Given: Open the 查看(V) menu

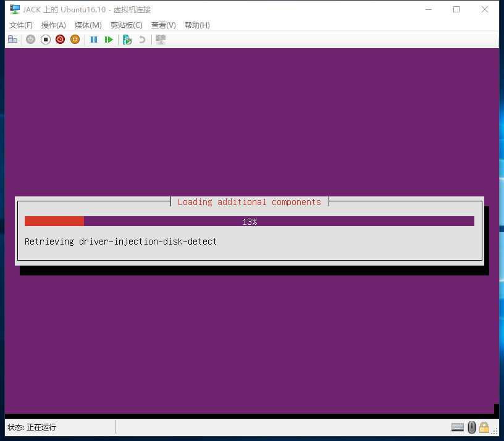Looking at the screenshot, I should pos(163,25).
